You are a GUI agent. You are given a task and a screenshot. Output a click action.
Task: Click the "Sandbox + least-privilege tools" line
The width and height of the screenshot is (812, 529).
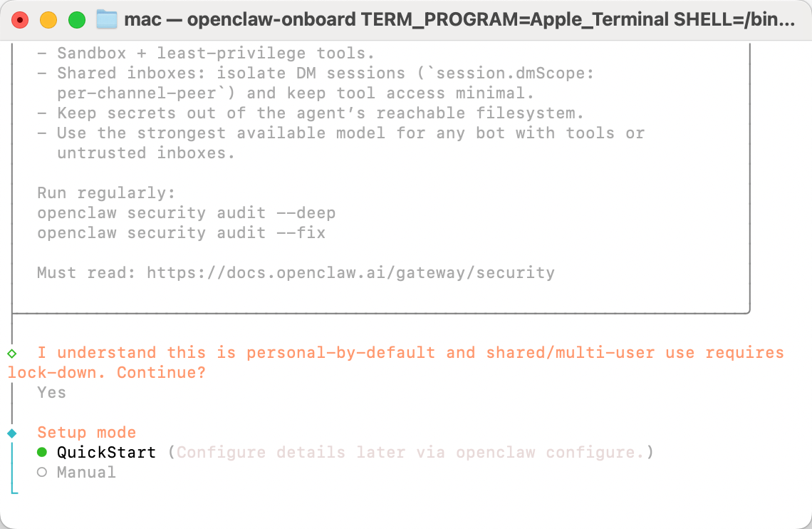(x=216, y=53)
